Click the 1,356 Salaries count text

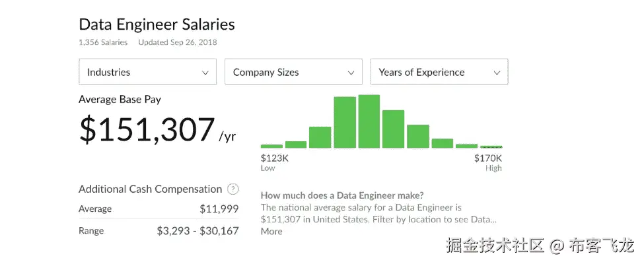104,42
